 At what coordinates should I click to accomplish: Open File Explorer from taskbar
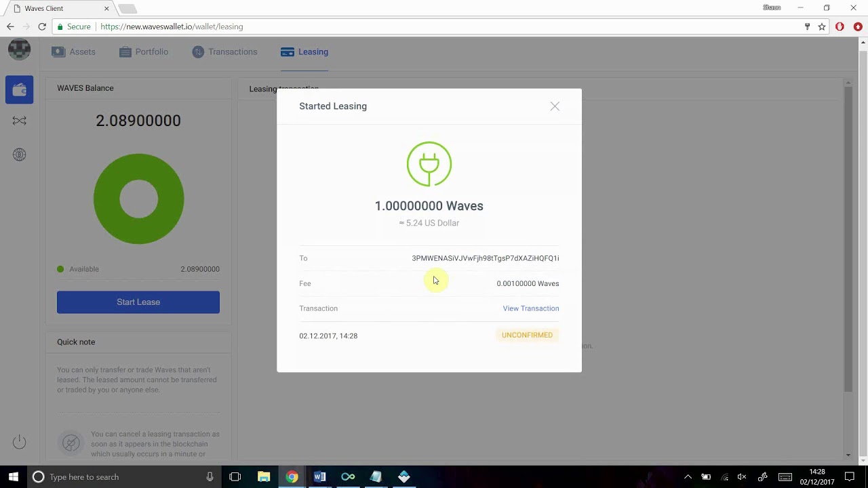[264, 476]
